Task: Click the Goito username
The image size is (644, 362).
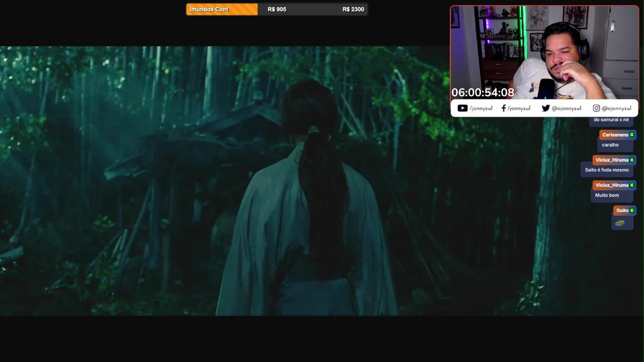Action: point(622,210)
